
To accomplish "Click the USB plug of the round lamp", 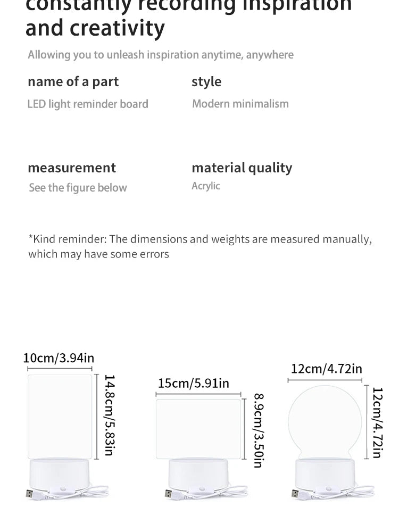I will click(296, 494).
